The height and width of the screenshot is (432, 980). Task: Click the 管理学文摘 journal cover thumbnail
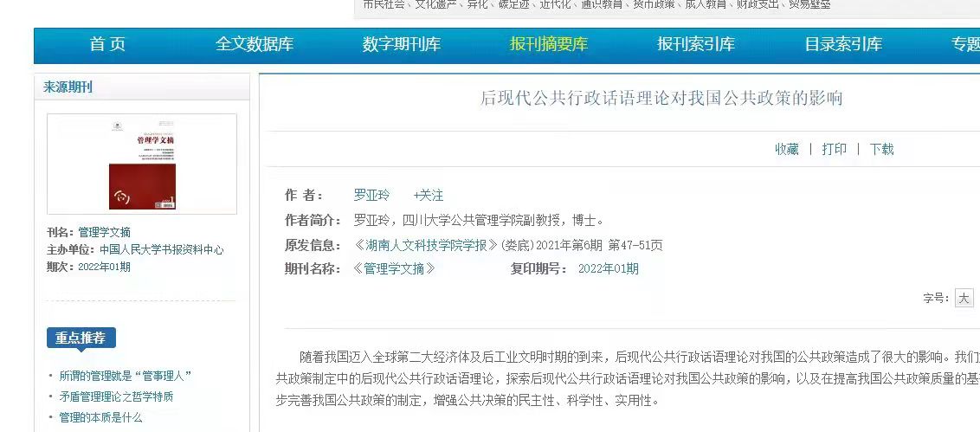coord(142,164)
